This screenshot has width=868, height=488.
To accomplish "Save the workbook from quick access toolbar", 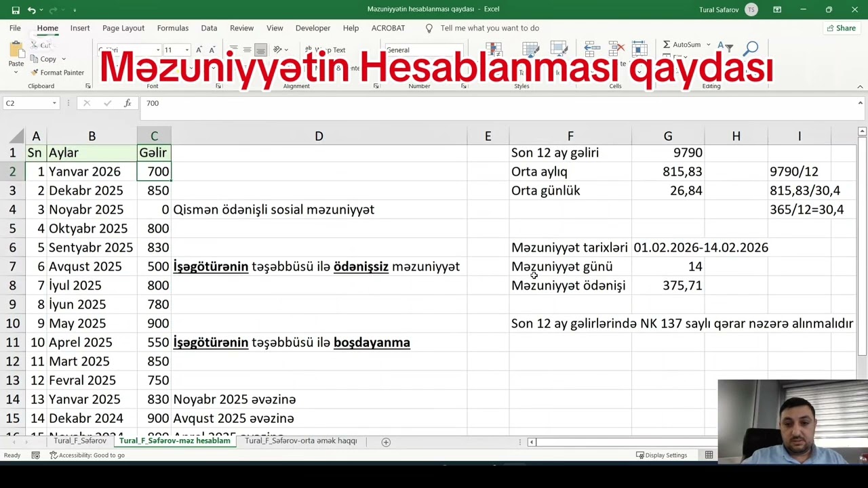I will pos(16,9).
